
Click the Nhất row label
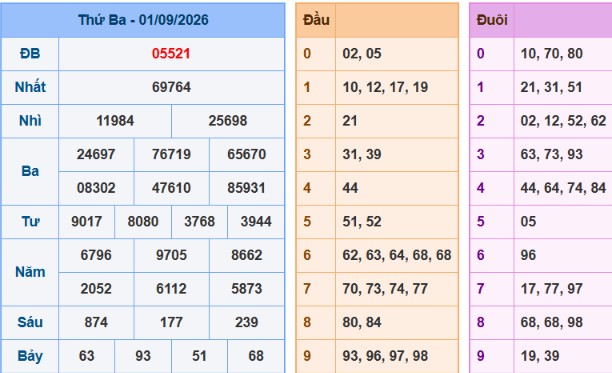point(30,87)
